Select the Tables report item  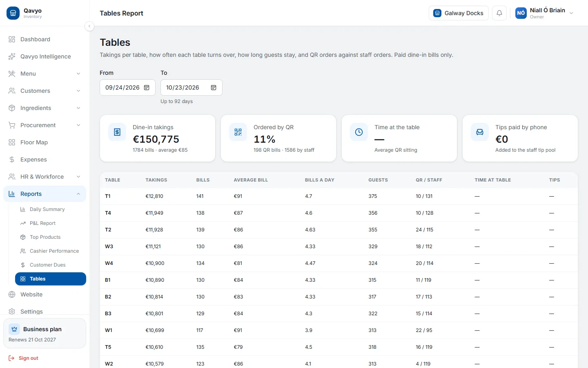[51, 279]
